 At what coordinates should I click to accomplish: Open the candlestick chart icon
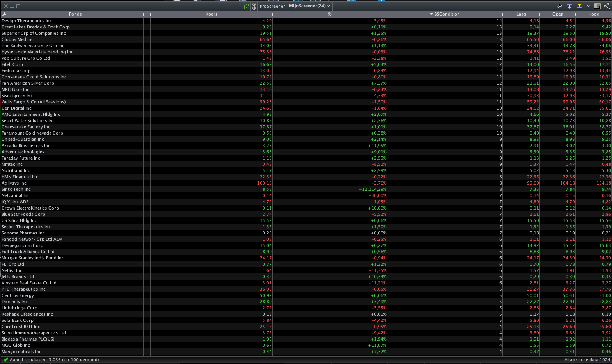pyautogui.click(x=246, y=6)
